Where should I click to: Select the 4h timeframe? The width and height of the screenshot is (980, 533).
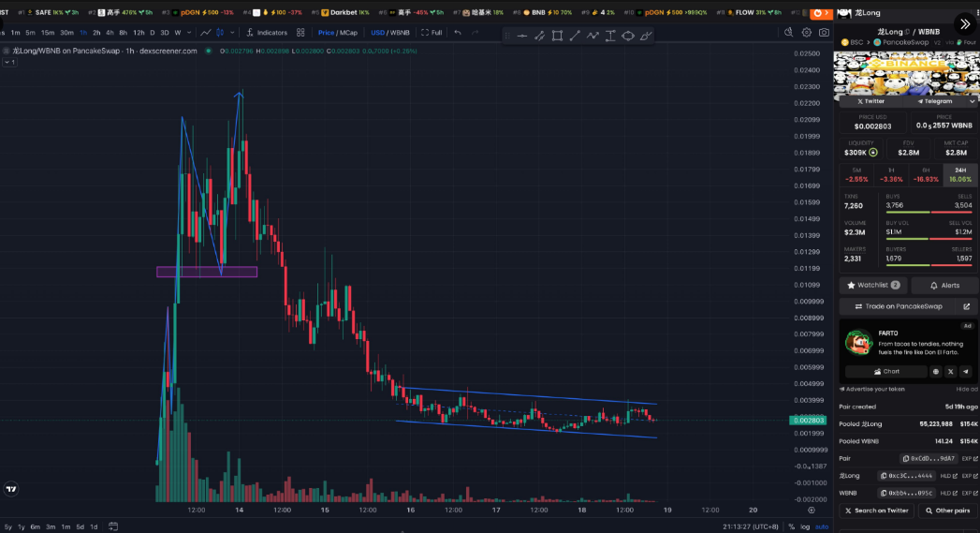(x=110, y=32)
